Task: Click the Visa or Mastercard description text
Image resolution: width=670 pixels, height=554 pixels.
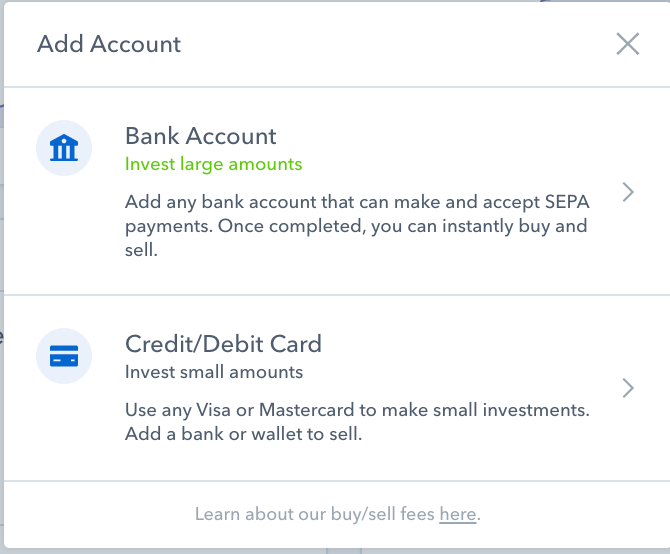Action: [x=357, y=410]
